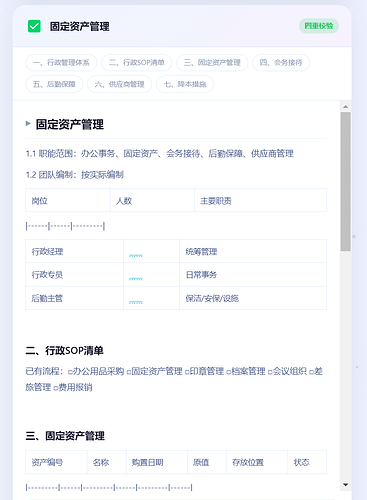Click the blank 人数 field for 后勤主管
367x500 pixels.
[x=151, y=298]
